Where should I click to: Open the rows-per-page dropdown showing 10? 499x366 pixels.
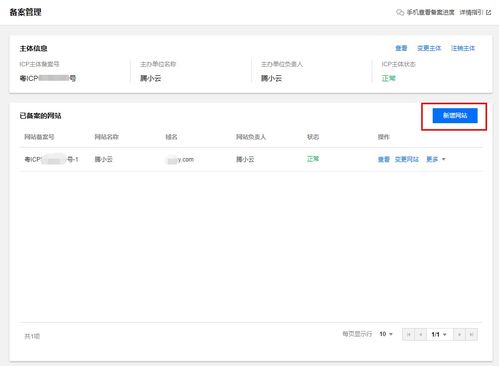386,334
